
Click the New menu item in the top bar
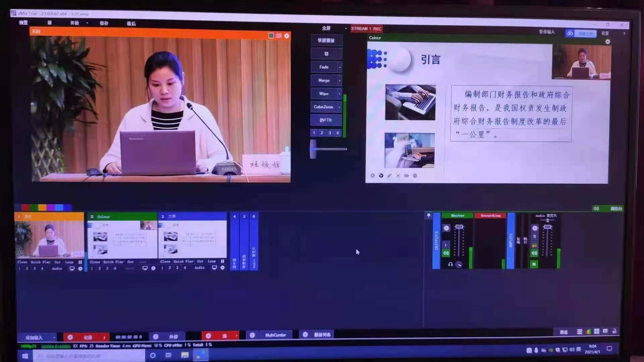pos(50,23)
